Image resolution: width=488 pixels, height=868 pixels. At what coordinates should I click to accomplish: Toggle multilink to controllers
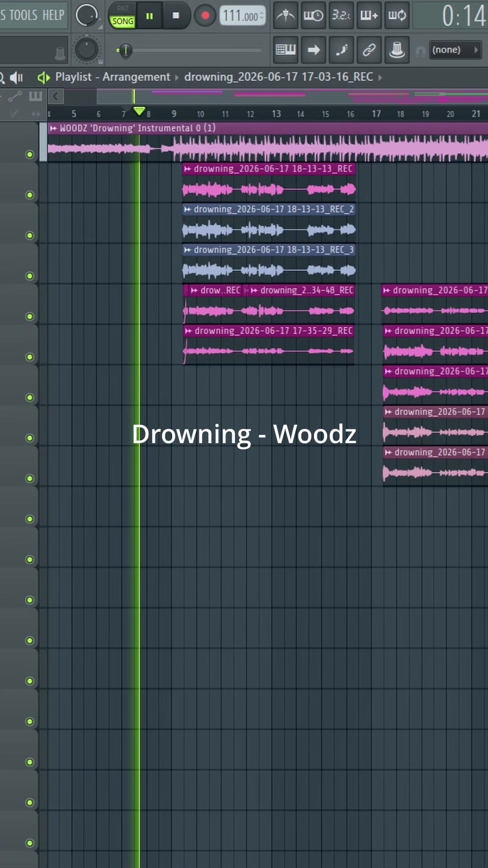coord(397,49)
